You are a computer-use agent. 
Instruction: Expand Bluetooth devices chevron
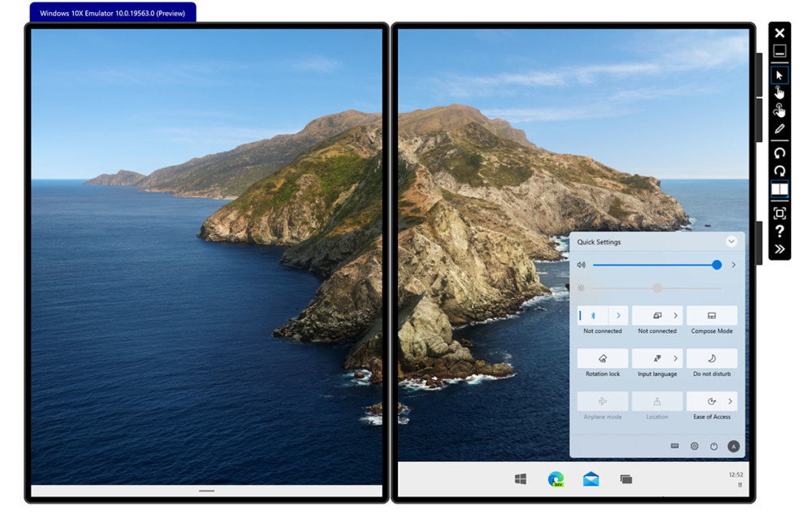[618, 316]
